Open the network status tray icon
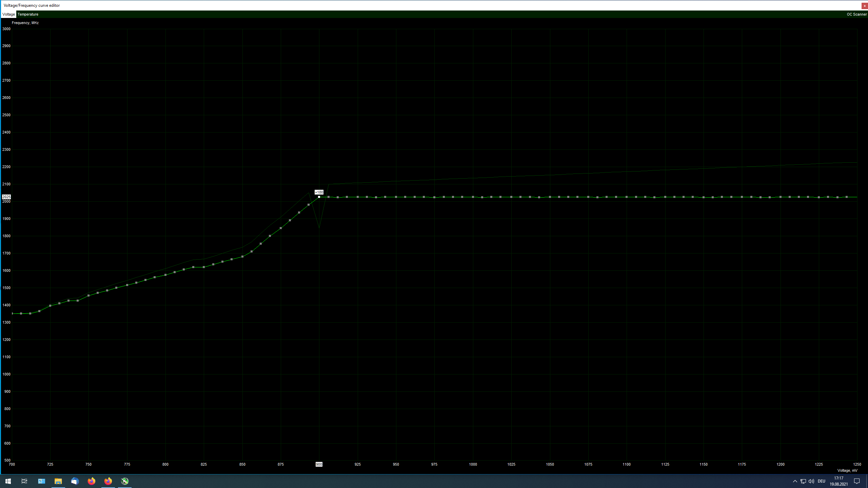Screen dimensions: 868x488 click(x=803, y=481)
